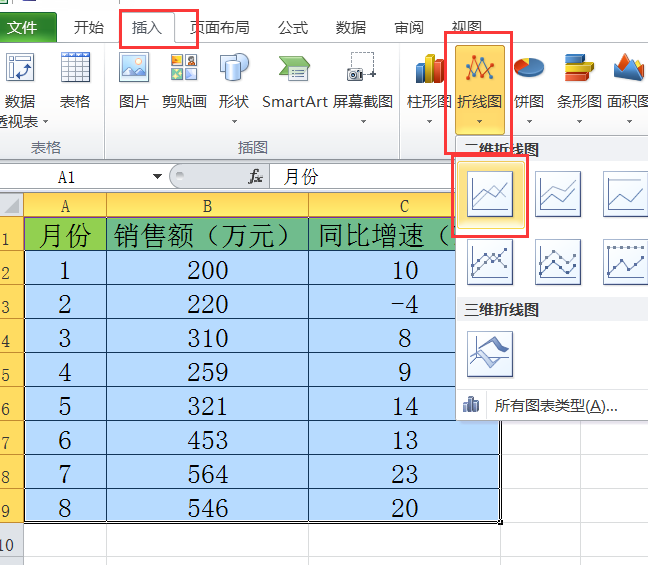
Task: Choose stacked line with markers thumbnail
Action: pos(558,262)
